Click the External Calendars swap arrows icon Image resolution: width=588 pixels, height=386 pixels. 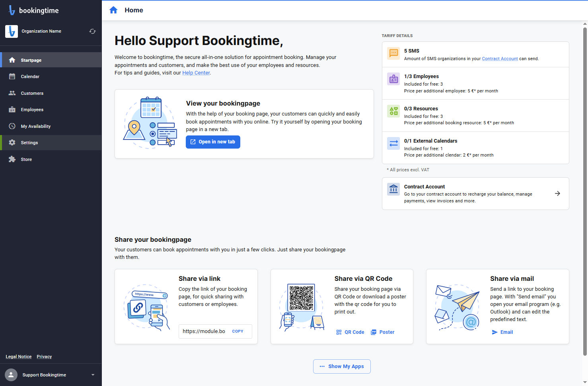(393, 143)
